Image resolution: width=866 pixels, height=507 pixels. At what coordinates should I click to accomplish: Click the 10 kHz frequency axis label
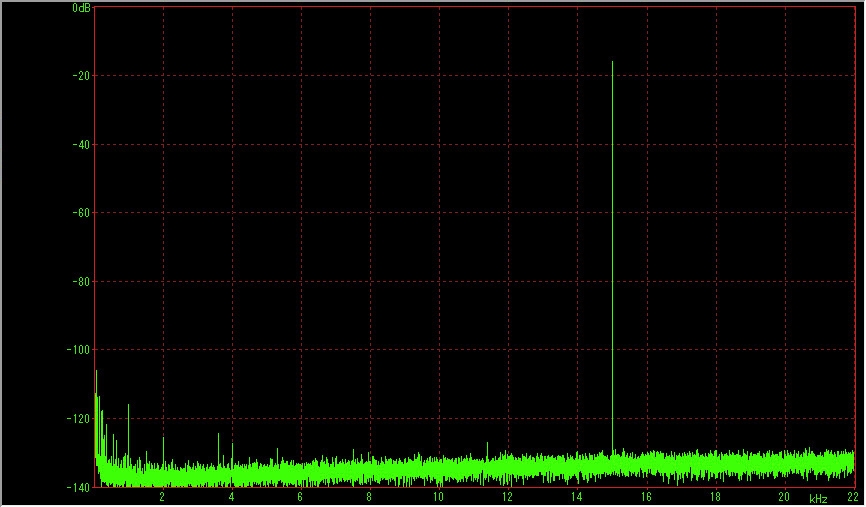pos(438,497)
